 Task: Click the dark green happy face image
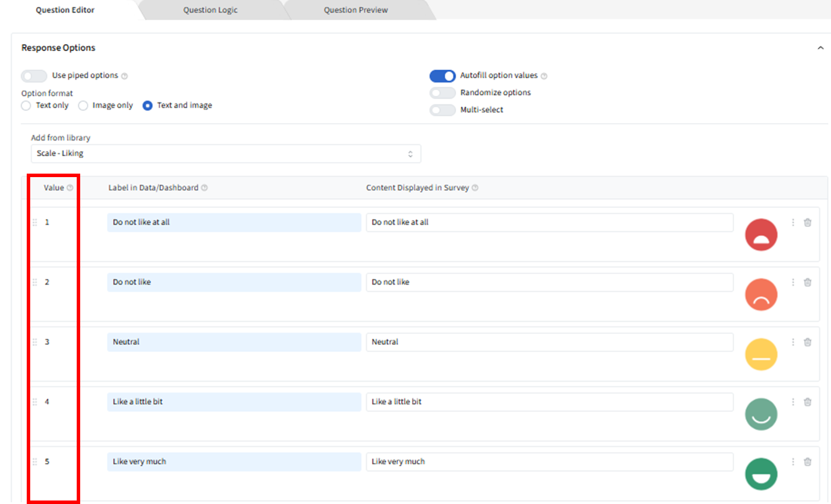761,474
